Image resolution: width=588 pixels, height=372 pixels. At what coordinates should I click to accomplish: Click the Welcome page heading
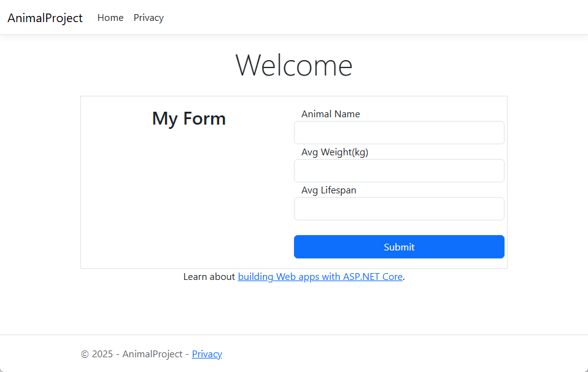[293, 65]
